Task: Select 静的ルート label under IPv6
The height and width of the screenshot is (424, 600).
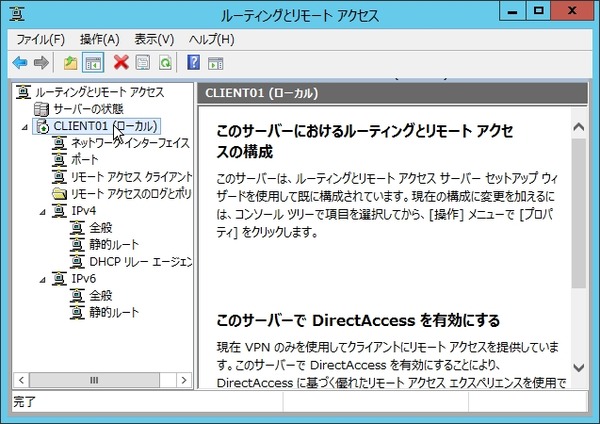Action: [x=114, y=312]
